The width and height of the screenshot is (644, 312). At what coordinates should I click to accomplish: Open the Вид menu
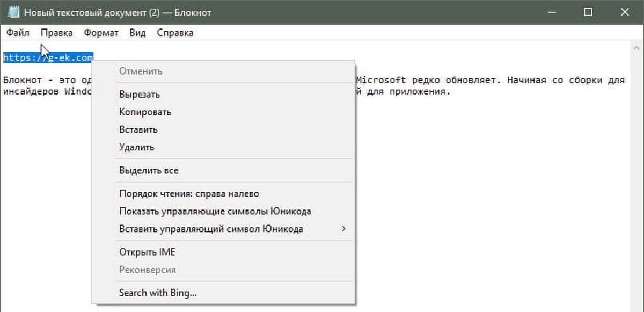137,33
